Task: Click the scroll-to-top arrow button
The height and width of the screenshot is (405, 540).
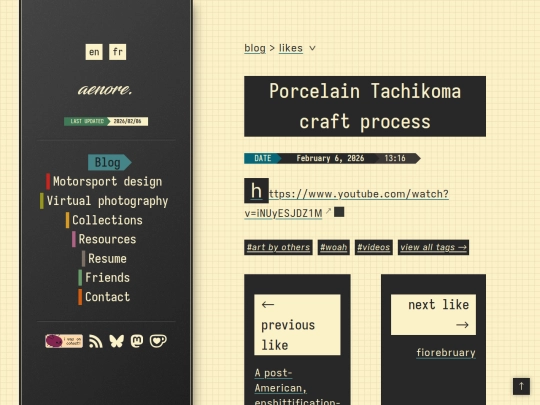Action: (x=521, y=386)
